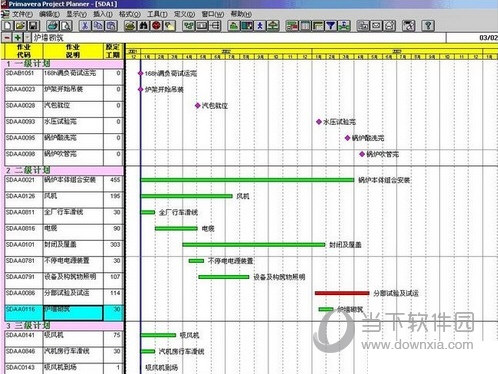Click the milestone diamond in SDAA0098 row

pyautogui.click(x=362, y=154)
